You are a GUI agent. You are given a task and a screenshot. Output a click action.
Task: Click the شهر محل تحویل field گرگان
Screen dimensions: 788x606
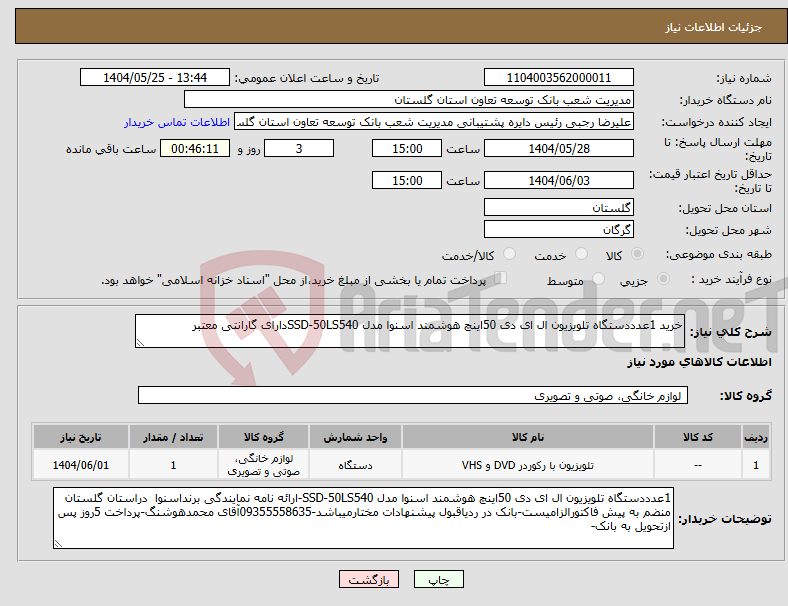558,230
